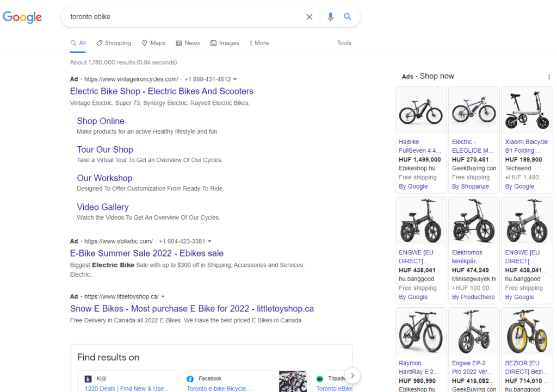Start voice search with microphone icon
Screen dimensions: 557x392
pos(330,17)
